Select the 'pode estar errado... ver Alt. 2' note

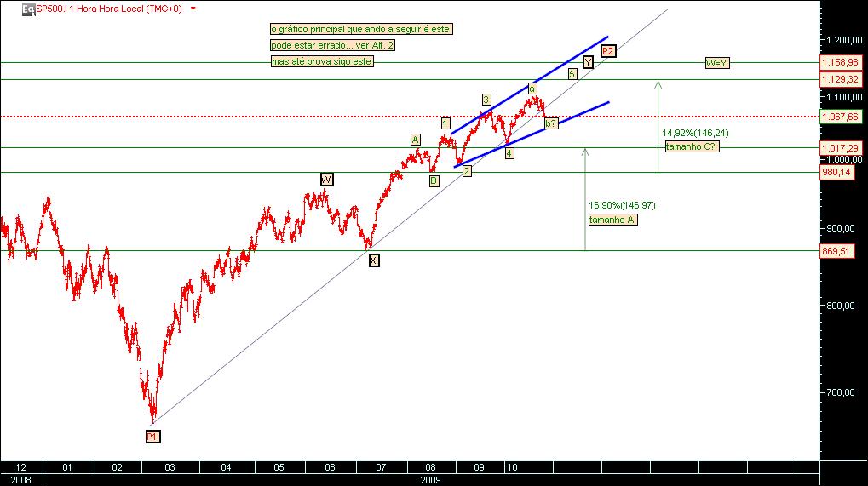point(332,45)
